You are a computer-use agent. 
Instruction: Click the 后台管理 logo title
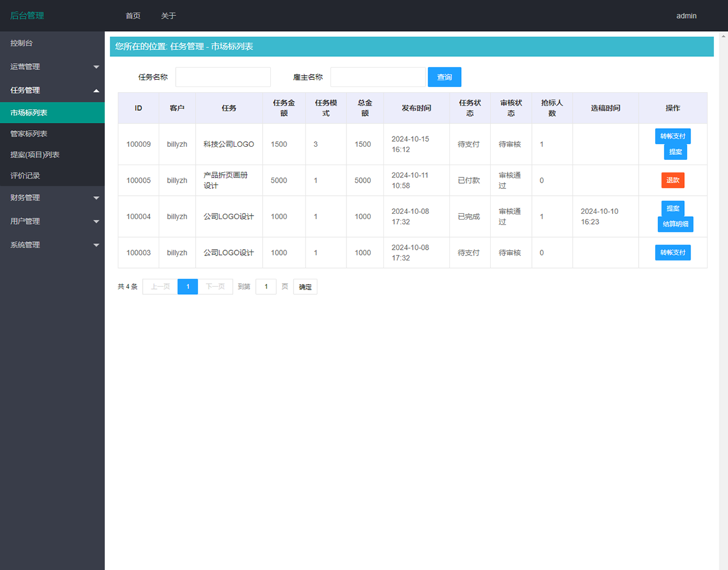[27, 16]
